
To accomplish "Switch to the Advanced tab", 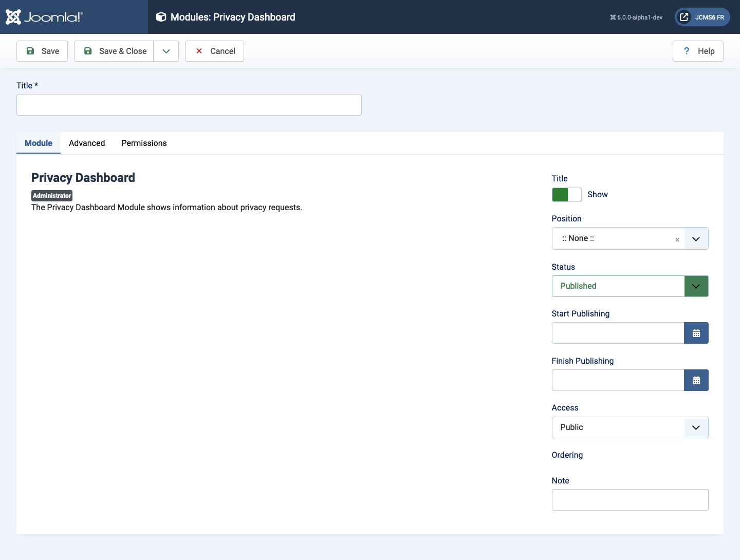I will 87,143.
